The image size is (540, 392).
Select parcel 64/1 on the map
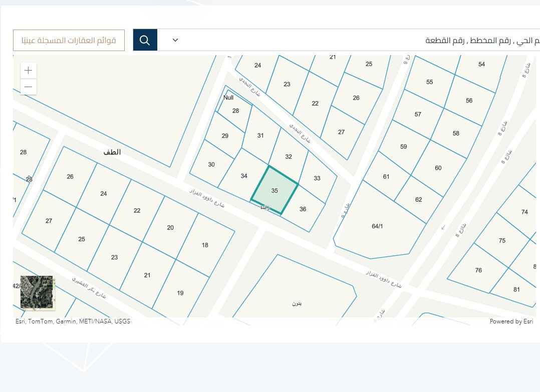(377, 226)
